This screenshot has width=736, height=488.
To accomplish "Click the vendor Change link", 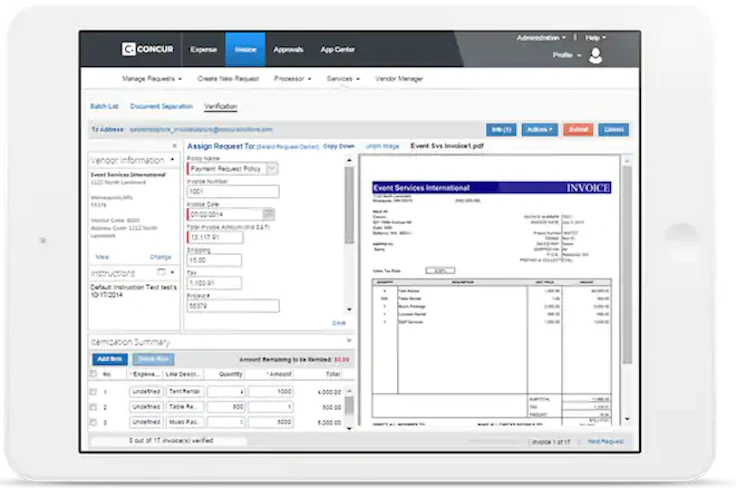I will [x=161, y=257].
